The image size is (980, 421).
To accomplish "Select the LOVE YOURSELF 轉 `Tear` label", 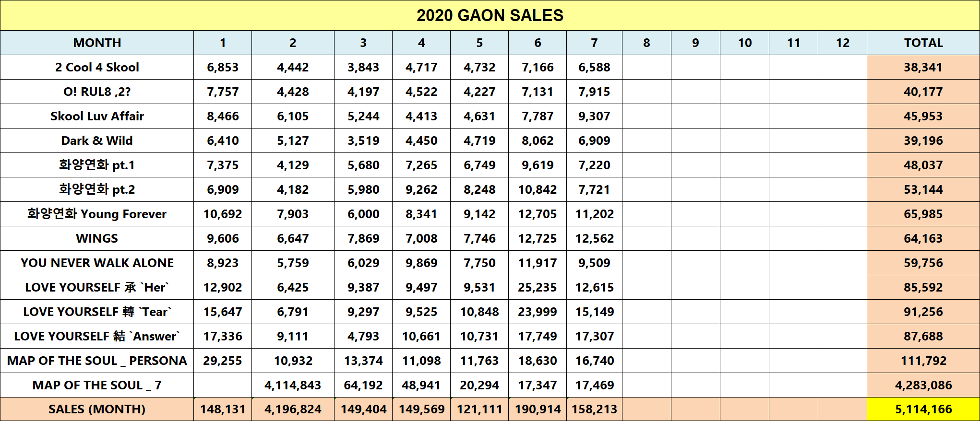I will click(97, 312).
